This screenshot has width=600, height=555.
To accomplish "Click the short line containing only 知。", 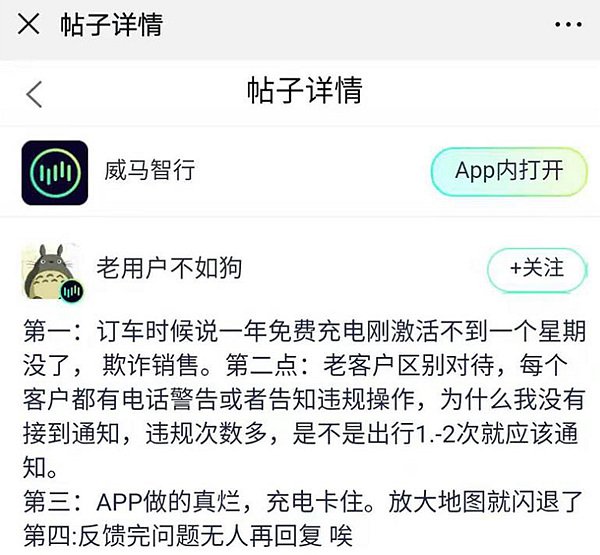I will 40,467.
